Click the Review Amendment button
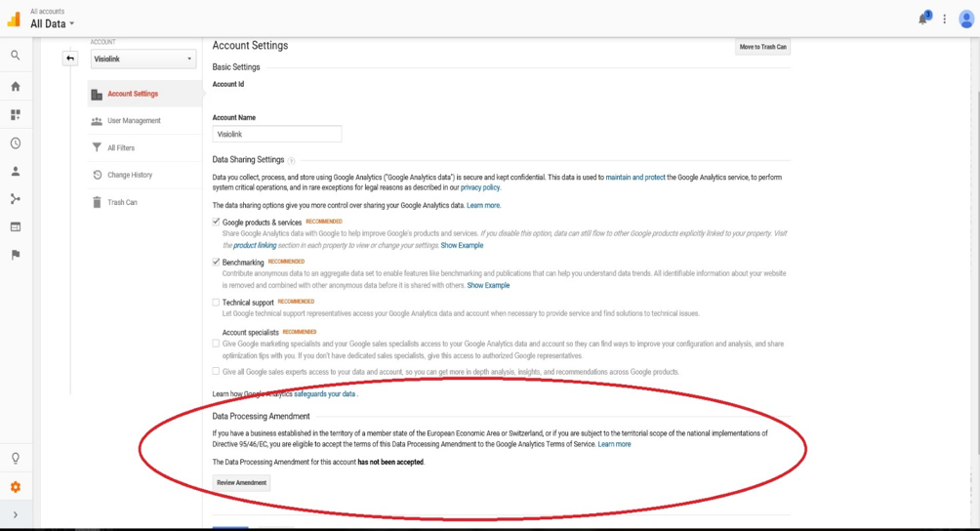The width and height of the screenshot is (980, 531). pos(241,483)
